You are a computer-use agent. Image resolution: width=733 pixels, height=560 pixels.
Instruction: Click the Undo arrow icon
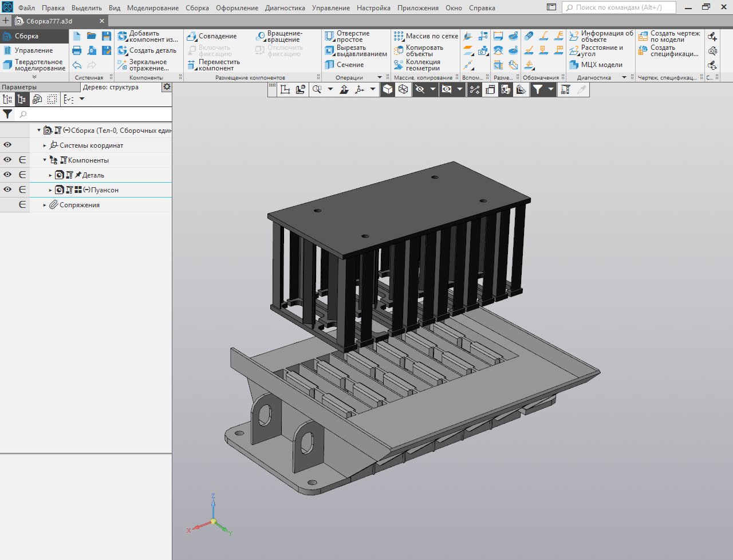(x=77, y=65)
